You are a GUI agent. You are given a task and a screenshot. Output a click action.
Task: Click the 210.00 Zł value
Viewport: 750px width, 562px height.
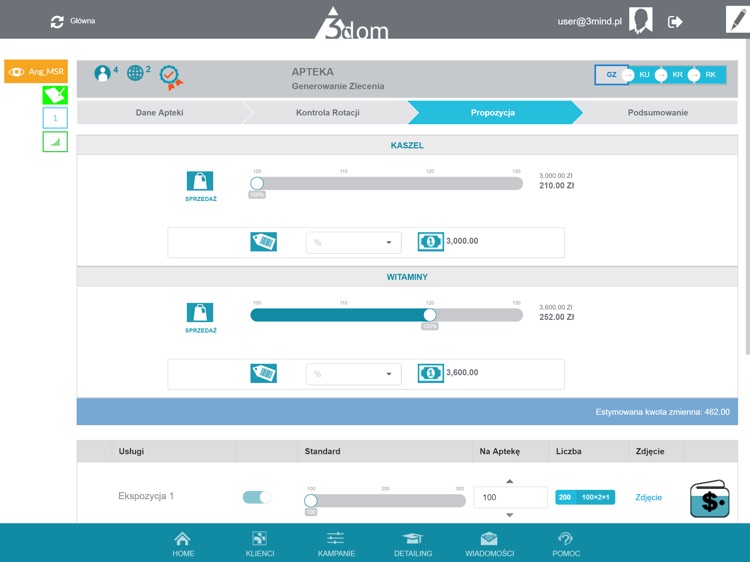point(556,186)
